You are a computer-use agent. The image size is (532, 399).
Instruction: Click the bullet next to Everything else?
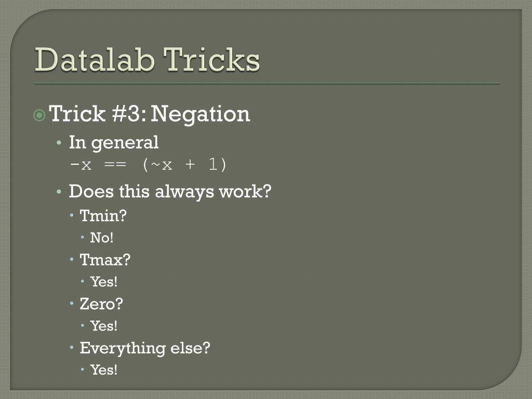tap(72, 348)
